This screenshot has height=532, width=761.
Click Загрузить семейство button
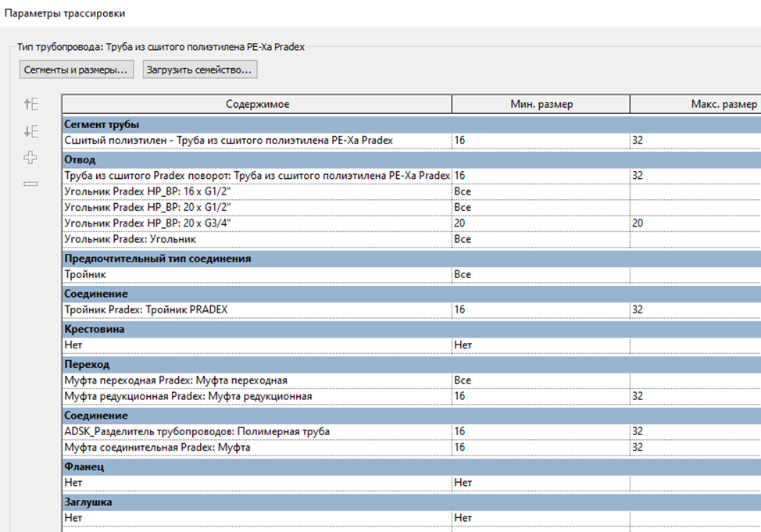pyautogui.click(x=199, y=70)
